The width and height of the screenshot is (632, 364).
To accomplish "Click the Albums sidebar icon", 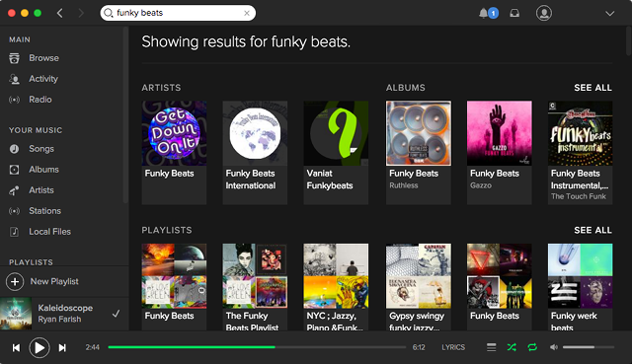I will point(14,170).
